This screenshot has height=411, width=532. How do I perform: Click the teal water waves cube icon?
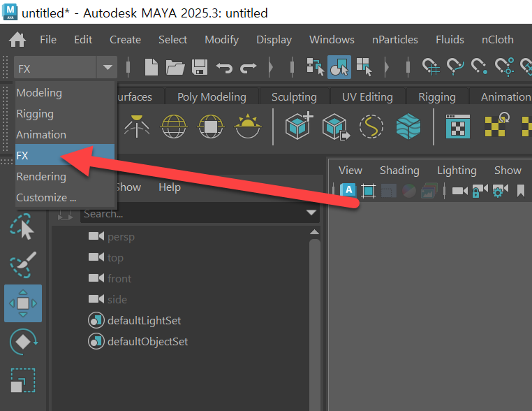pyautogui.click(x=408, y=127)
